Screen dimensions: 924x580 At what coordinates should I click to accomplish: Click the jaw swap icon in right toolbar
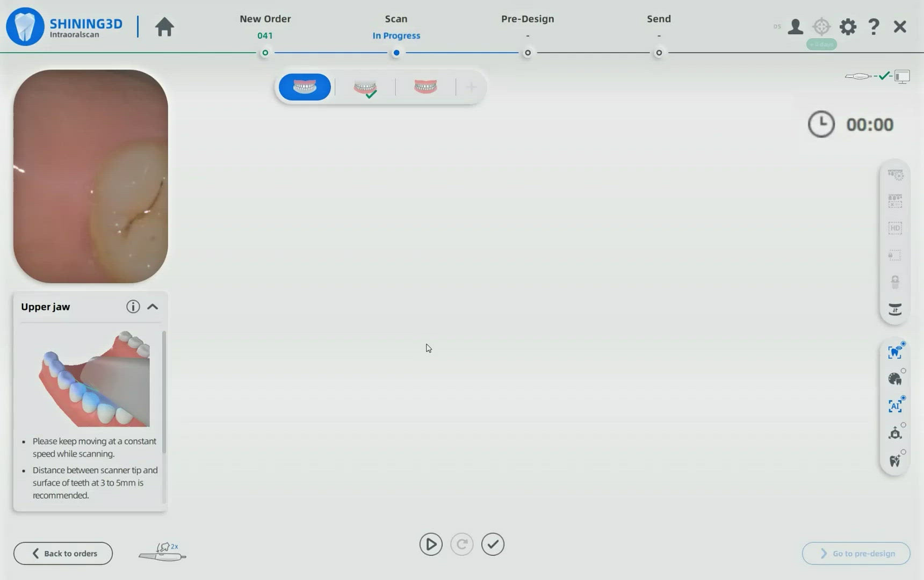point(894,309)
